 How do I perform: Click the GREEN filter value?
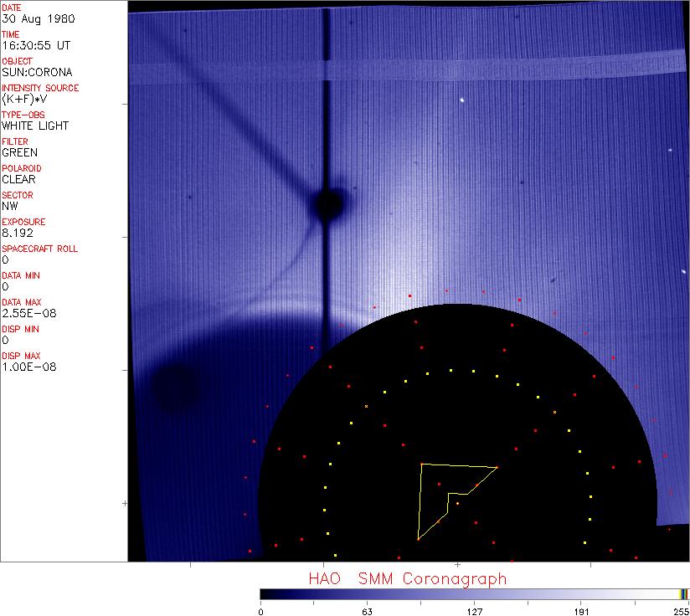point(19,152)
